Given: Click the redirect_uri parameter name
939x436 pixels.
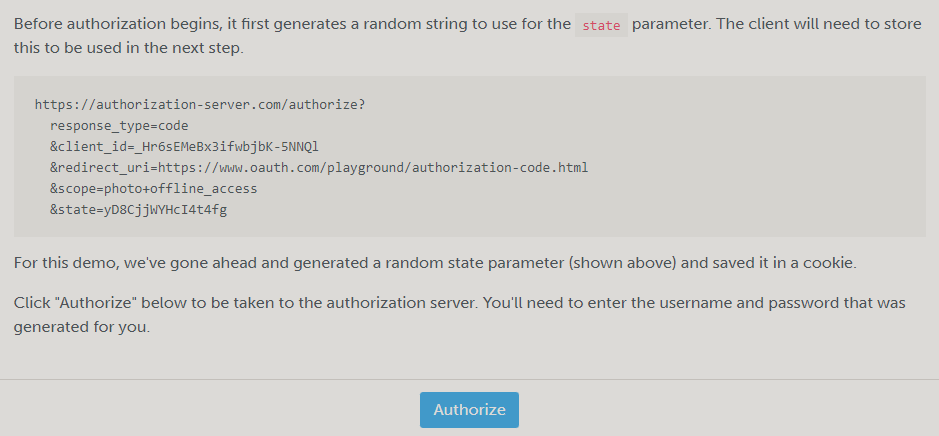Looking at the screenshot, I should (x=101, y=167).
